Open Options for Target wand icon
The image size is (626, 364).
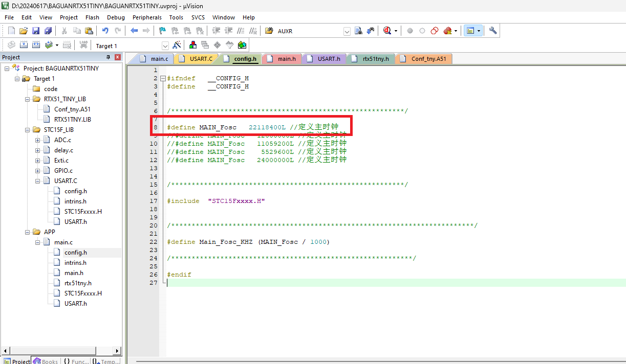click(177, 45)
